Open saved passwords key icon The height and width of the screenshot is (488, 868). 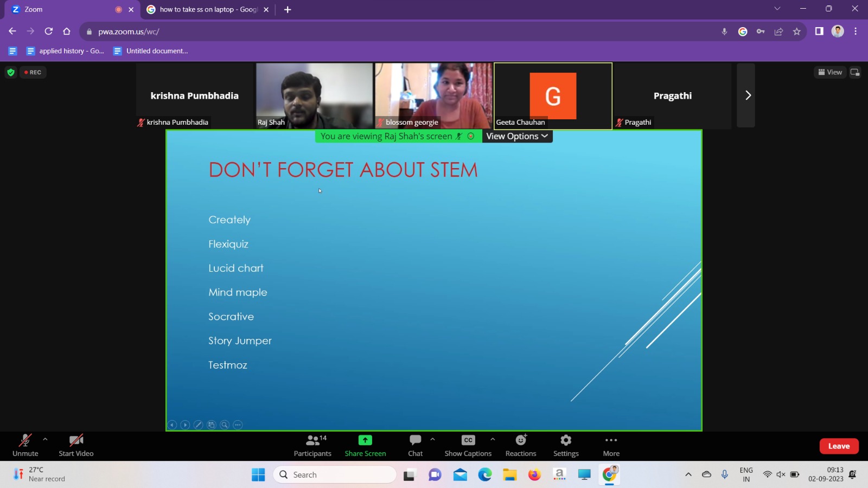[761, 31]
